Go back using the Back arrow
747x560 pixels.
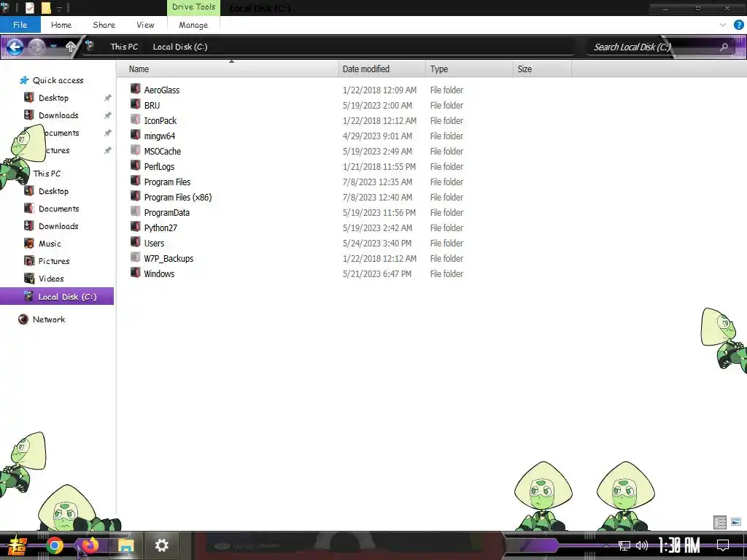15,47
